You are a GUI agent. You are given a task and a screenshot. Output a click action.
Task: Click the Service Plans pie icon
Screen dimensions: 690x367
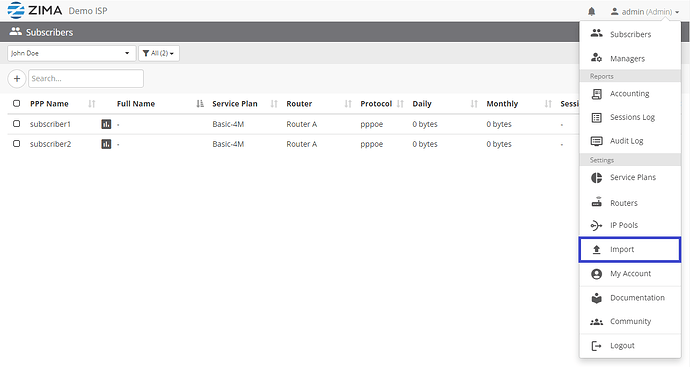[596, 177]
